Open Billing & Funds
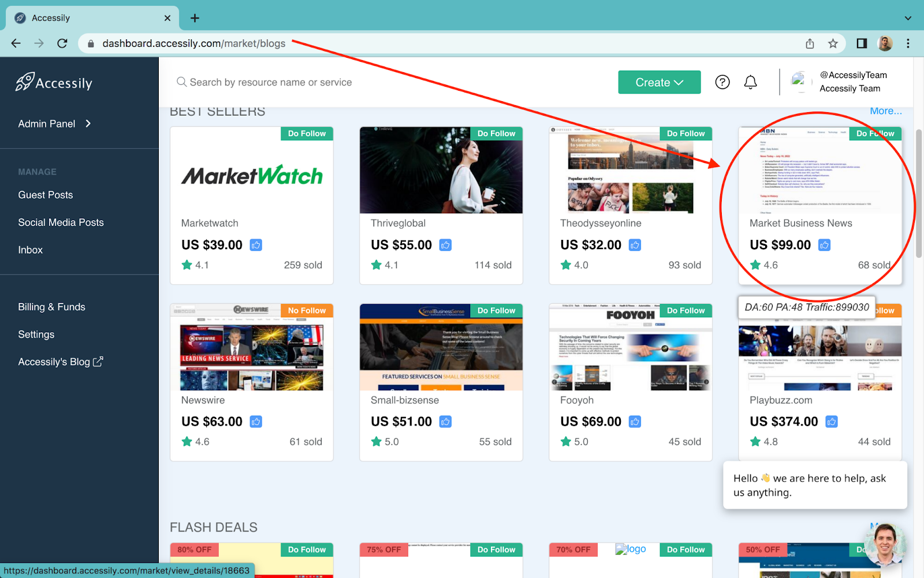 click(51, 307)
